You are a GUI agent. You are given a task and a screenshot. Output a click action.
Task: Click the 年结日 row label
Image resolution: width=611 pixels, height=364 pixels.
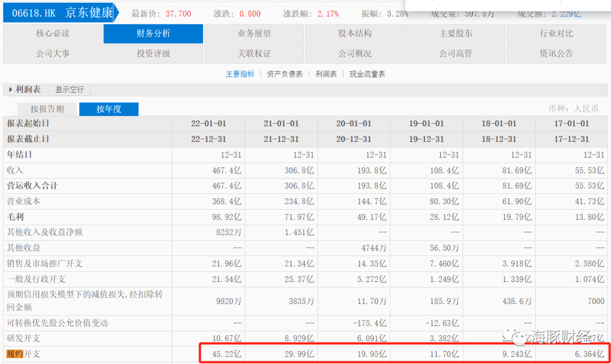point(19,154)
